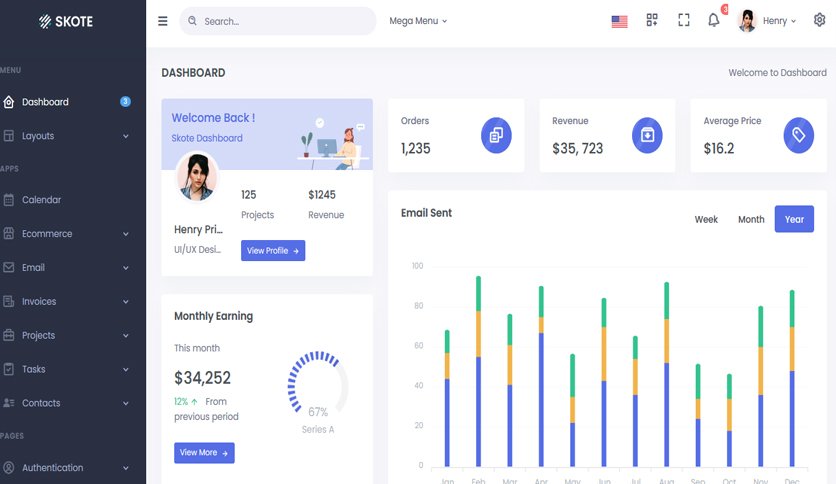
Task: Open the notifications bell
Action: tap(713, 20)
